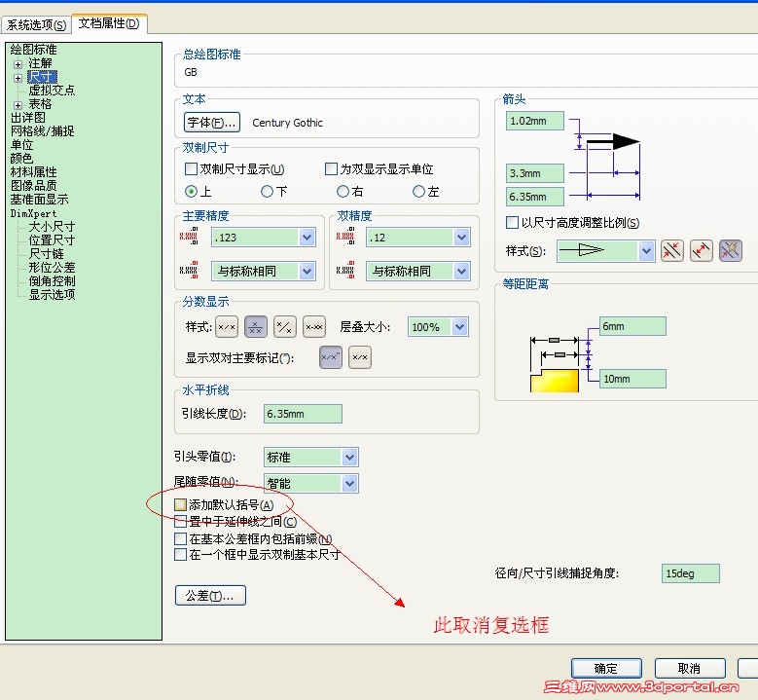Edit the 6.35mm arrow length field

[534, 197]
